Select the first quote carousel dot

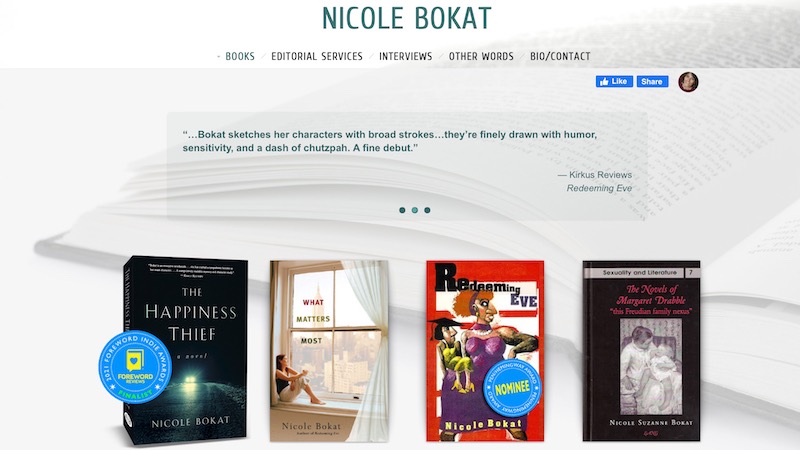[x=402, y=210]
